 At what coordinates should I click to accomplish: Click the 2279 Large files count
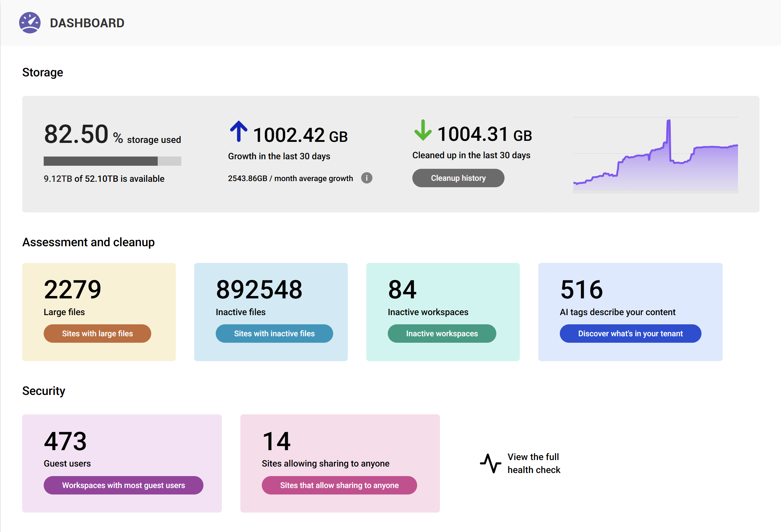pyautogui.click(x=72, y=289)
